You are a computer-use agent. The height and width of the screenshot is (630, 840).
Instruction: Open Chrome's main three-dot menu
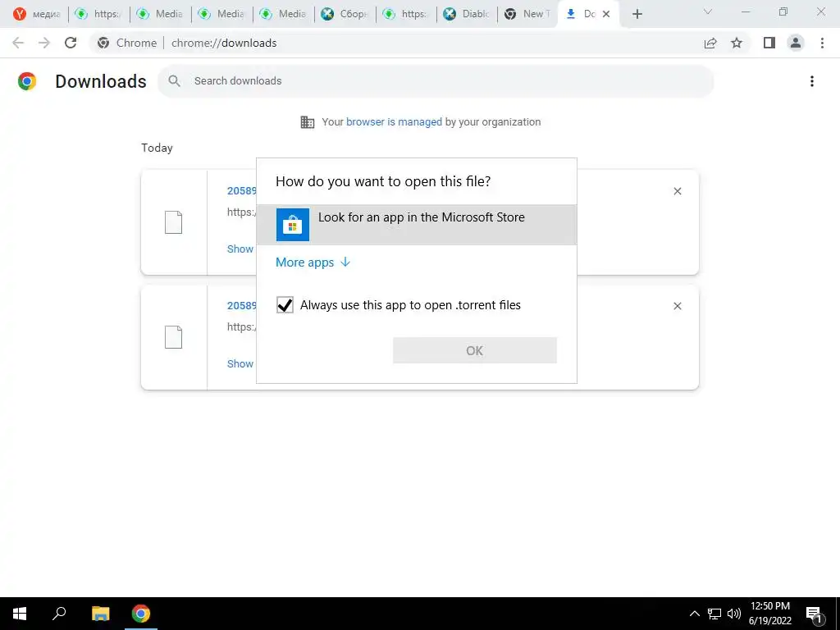pyautogui.click(x=822, y=43)
